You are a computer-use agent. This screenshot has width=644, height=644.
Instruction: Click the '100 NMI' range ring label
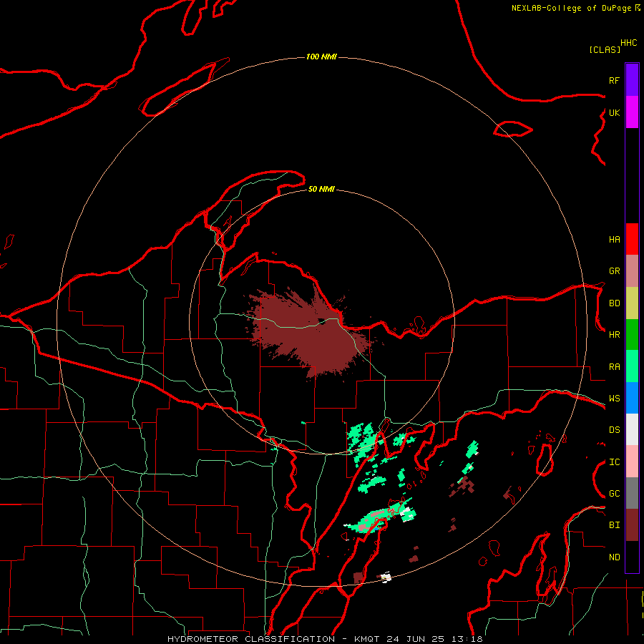[x=321, y=57]
